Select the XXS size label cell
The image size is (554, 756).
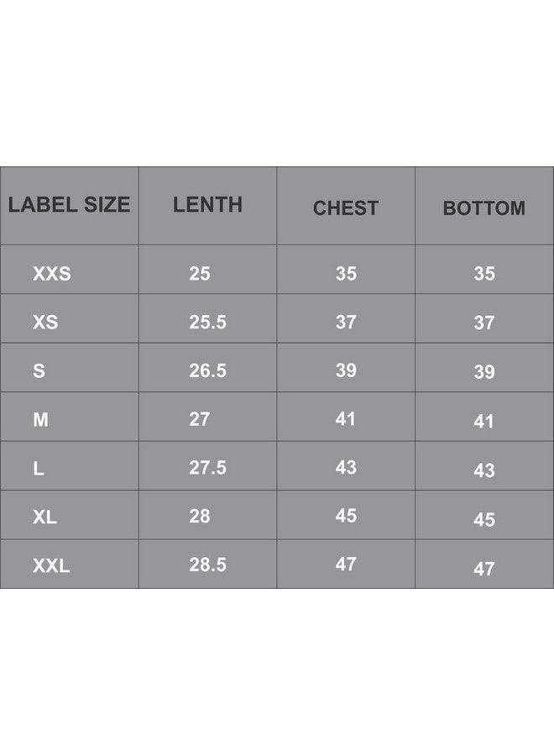coord(52,274)
